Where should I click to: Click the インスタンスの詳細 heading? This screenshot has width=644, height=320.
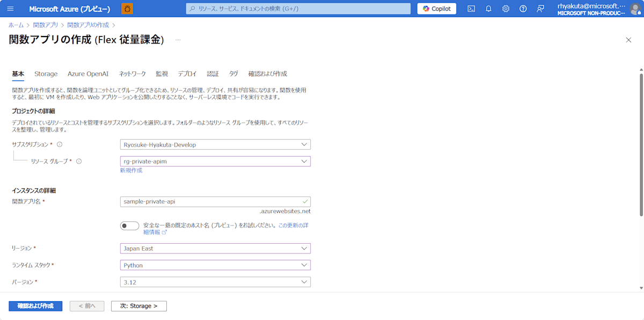click(34, 191)
